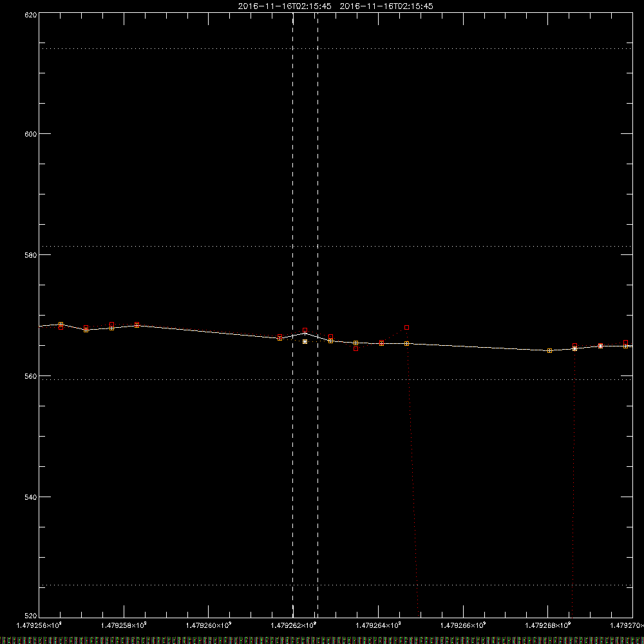Click the 580 y-axis label

pyautogui.click(x=31, y=255)
